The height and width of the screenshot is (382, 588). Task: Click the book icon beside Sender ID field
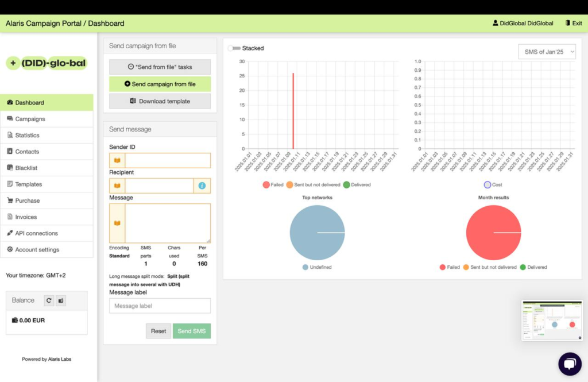117,160
